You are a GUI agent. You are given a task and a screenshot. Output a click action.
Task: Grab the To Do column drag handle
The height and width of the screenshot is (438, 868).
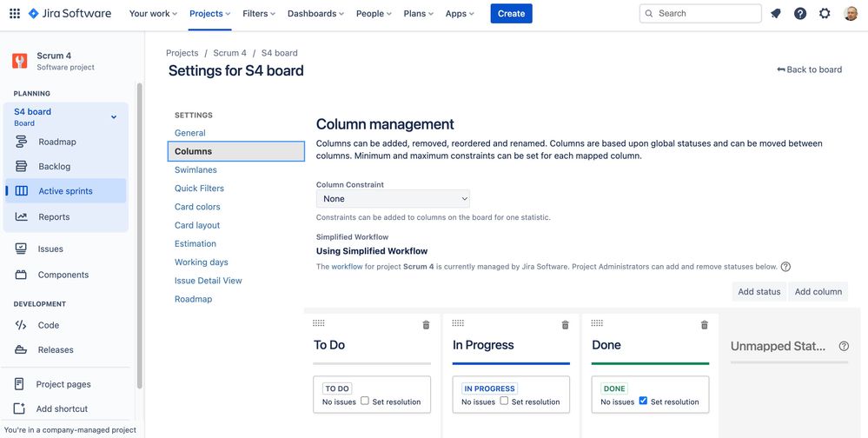(318, 322)
